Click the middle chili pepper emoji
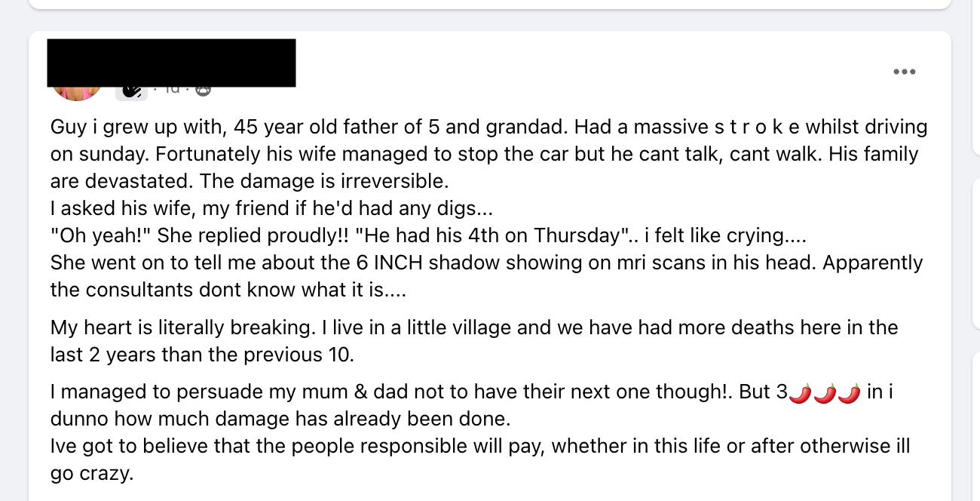980x501 pixels. coord(826,393)
